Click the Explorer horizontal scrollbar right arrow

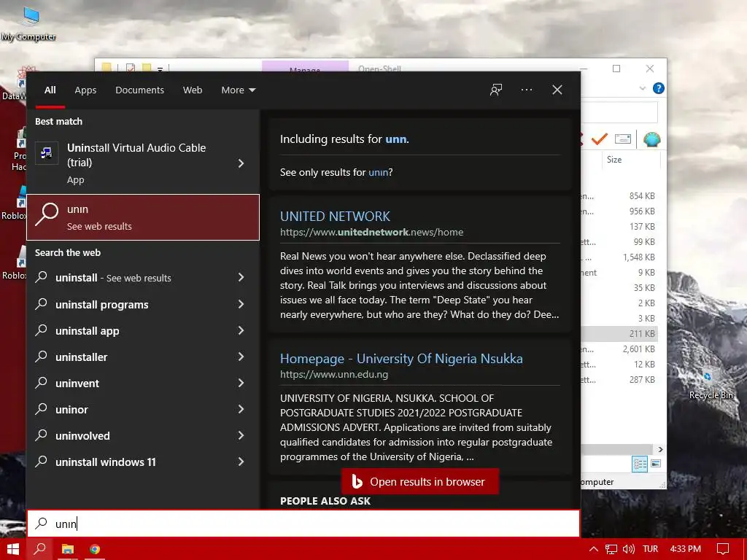click(x=660, y=449)
